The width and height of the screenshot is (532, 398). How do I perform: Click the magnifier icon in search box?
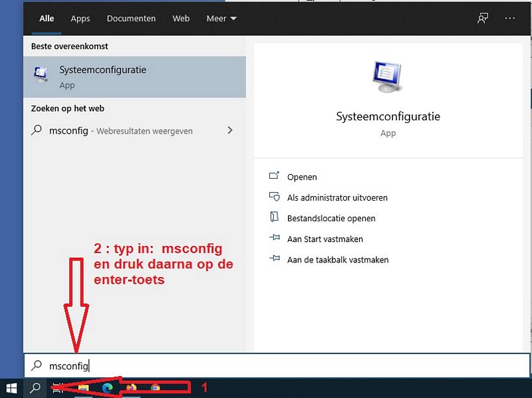[x=37, y=365]
